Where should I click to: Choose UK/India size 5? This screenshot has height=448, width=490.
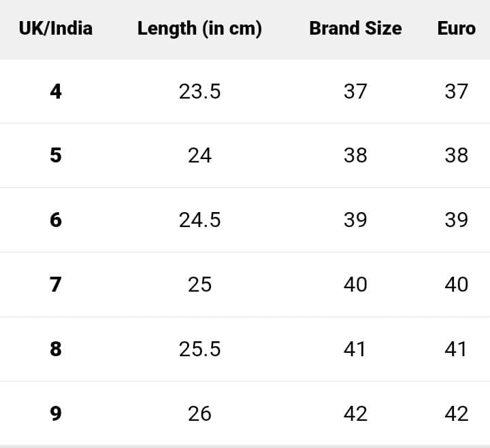click(56, 156)
